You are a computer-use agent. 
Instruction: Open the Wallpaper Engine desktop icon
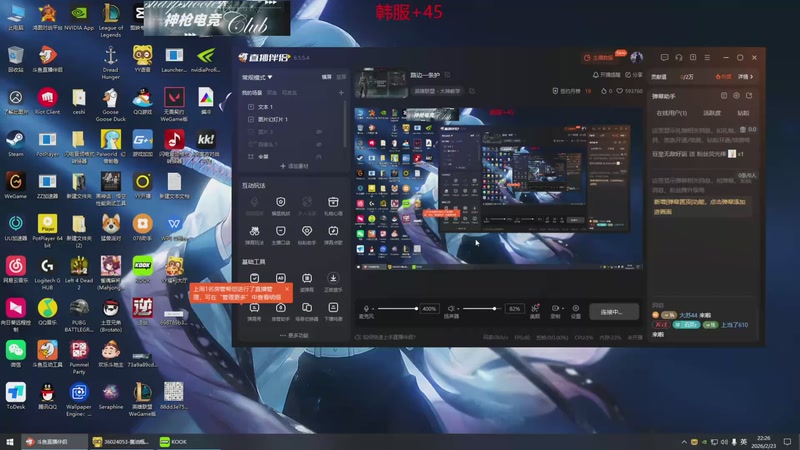79,399
